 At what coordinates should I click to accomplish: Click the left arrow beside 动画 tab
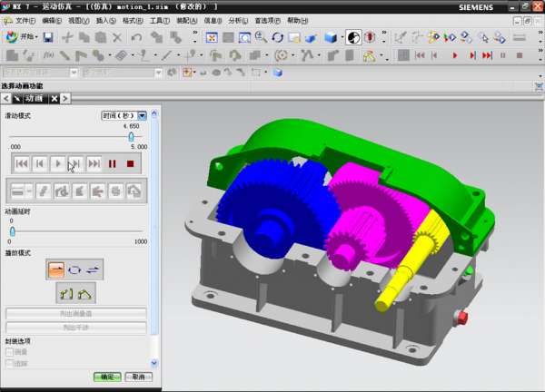[x=6, y=99]
